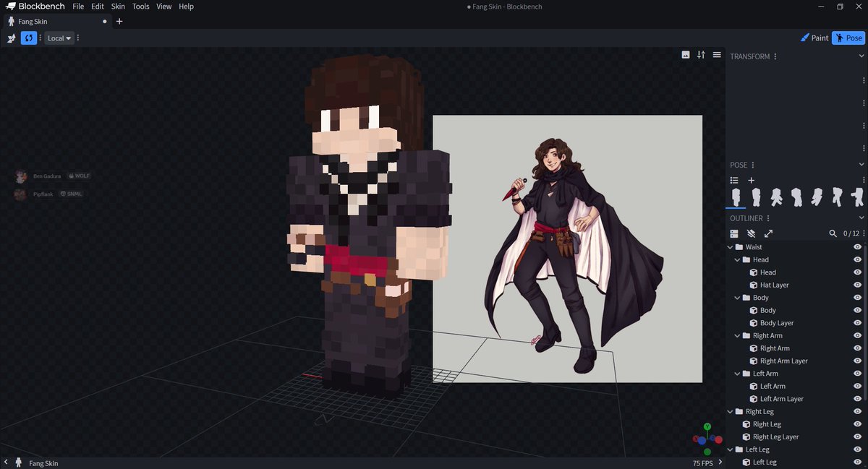Viewport: 868px width, 469px height.
Task: Collapse the Left Arm group
Action: coord(737,374)
